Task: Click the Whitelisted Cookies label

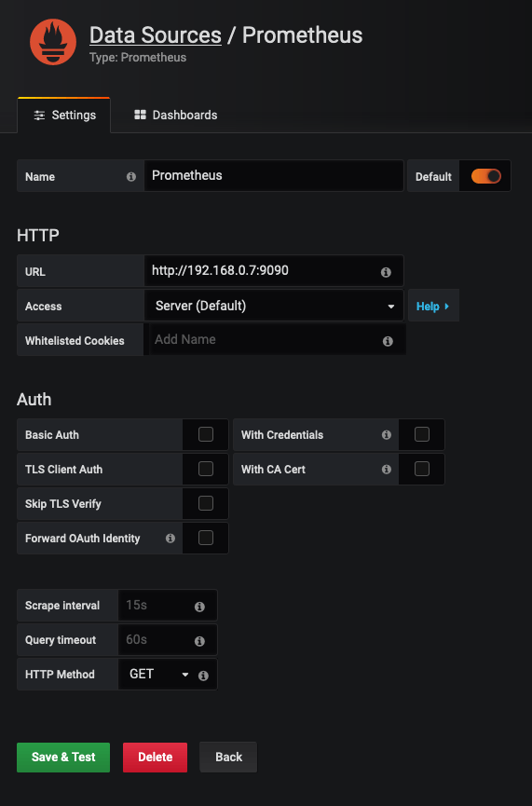Action: [x=75, y=341]
